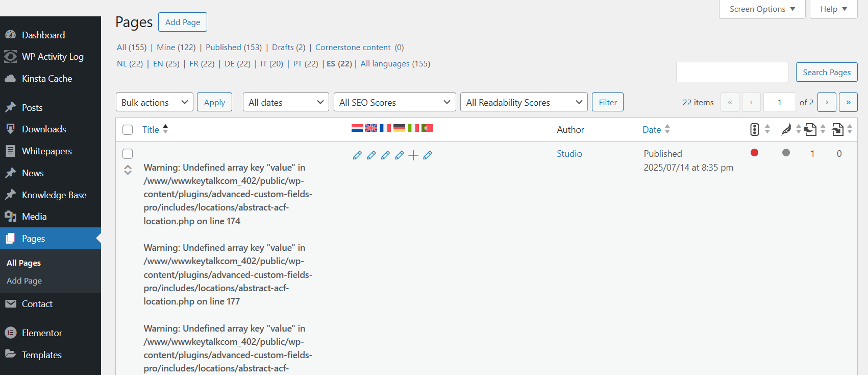The image size is (868, 375).
Task: Click the Elementor logo icon
Action: click(10, 333)
